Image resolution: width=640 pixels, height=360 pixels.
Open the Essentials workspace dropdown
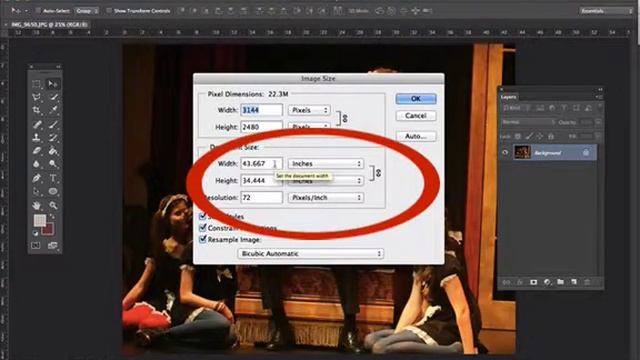606,11
